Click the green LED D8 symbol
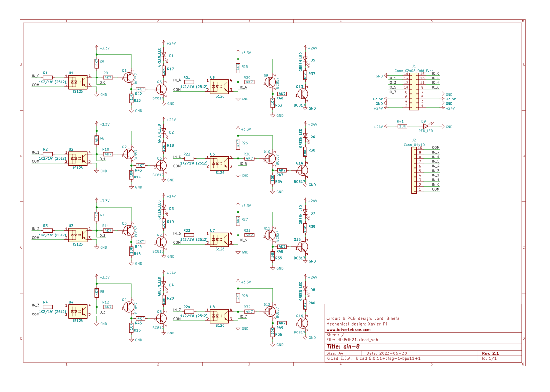The image size is (550, 392). coord(305,289)
